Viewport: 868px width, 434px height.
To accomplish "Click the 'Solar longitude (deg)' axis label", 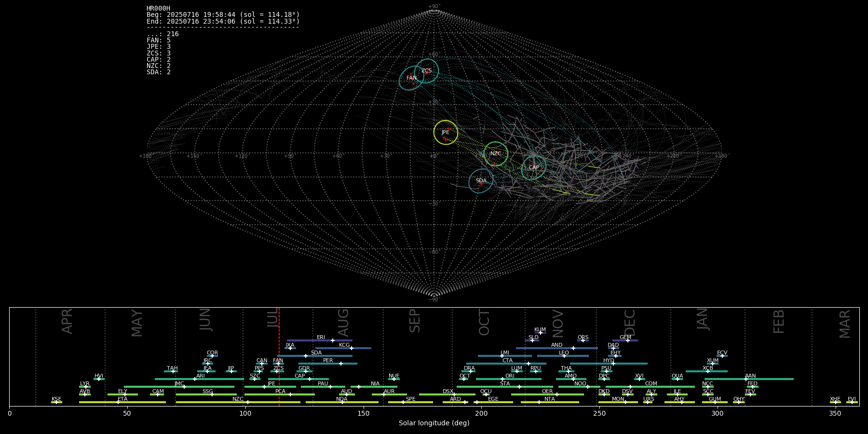I will point(434,423).
